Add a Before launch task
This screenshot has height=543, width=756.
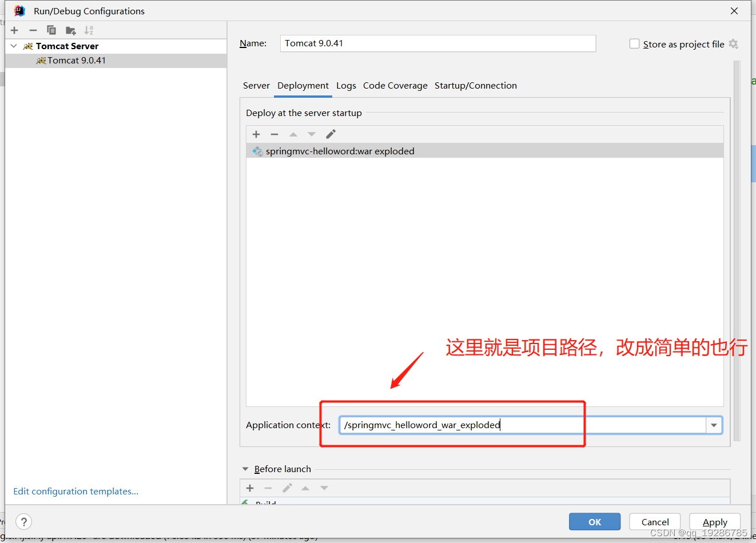coord(250,488)
